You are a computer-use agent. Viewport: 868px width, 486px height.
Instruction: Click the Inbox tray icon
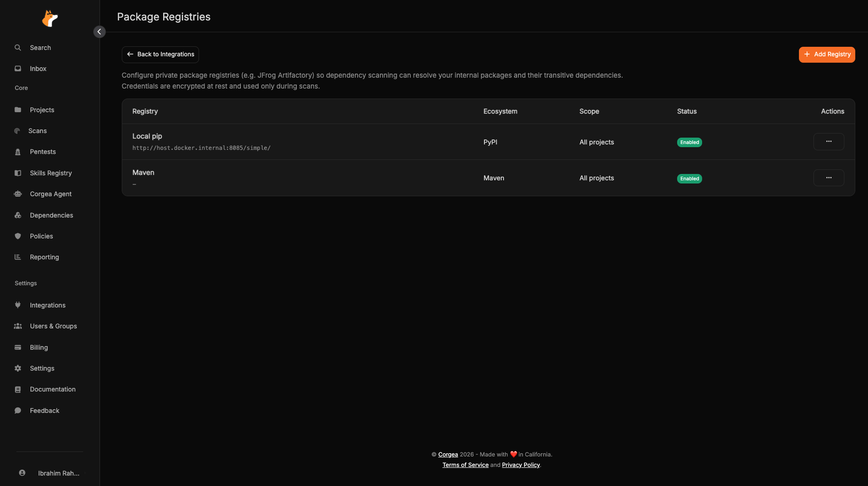(18, 69)
